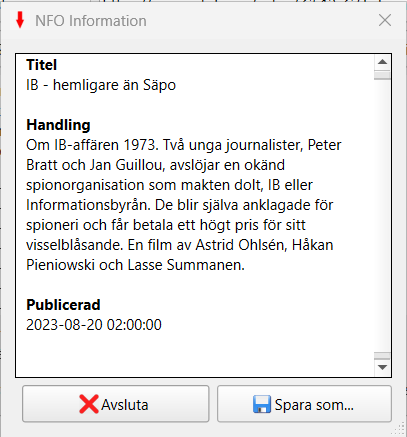This screenshot has height=437, width=407.
Task: Click the line starting 'spionorganisation som makten'
Action: [x=169, y=185]
